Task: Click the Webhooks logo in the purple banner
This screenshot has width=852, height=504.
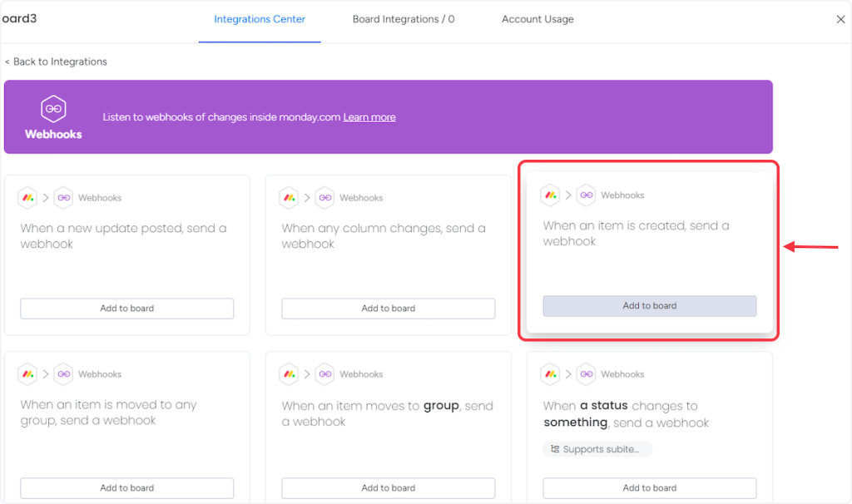Action: (x=53, y=110)
